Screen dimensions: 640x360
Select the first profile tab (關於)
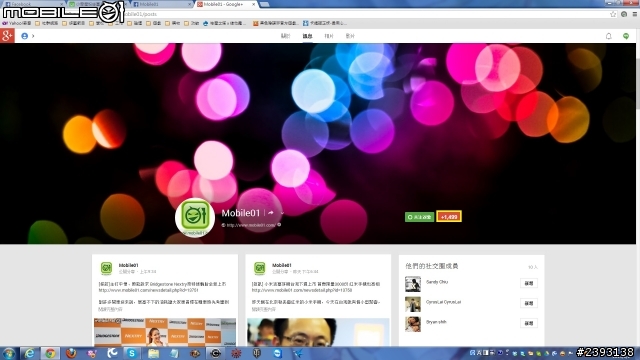(x=285, y=36)
